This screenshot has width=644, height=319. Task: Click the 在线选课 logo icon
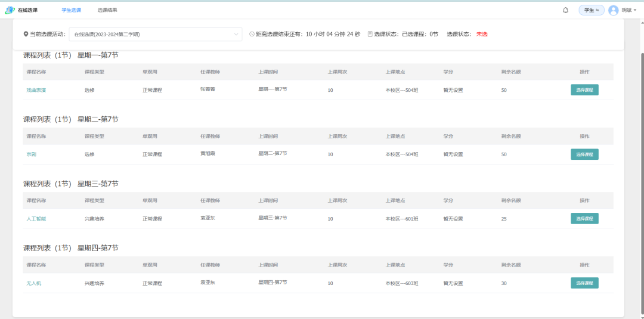pyautogui.click(x=10, y=10)
